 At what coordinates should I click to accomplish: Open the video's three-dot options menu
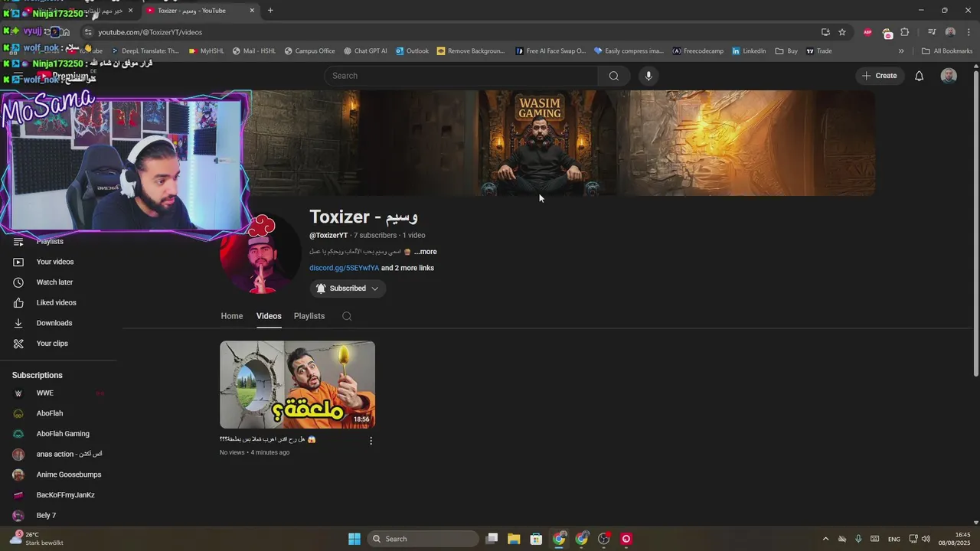(371, 441)
